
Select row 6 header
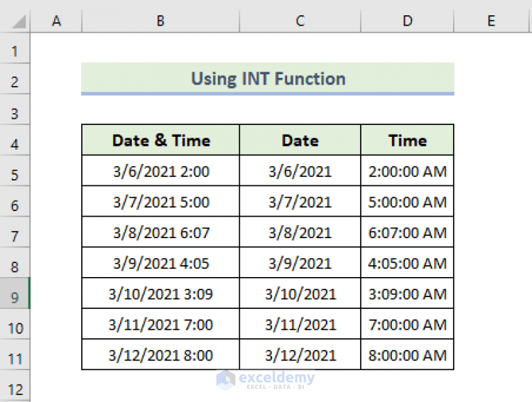pos(15,201)
